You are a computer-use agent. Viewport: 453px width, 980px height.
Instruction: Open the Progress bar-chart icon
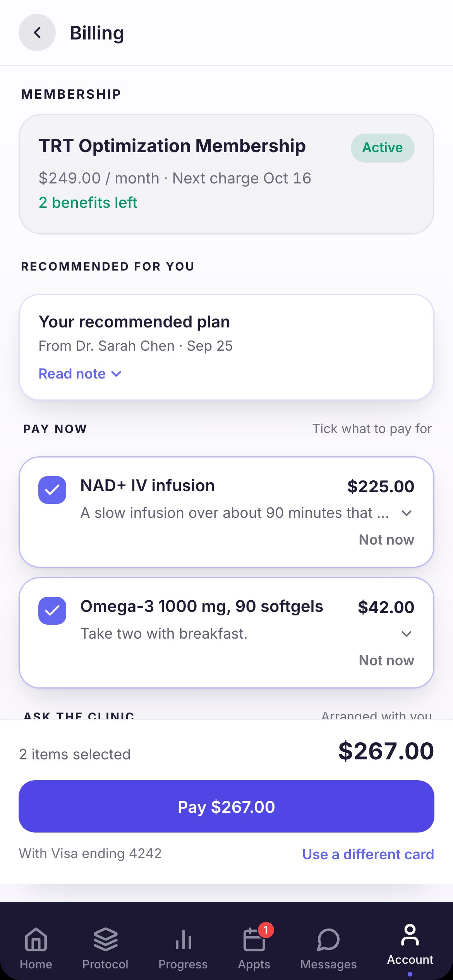coord(183,939)
